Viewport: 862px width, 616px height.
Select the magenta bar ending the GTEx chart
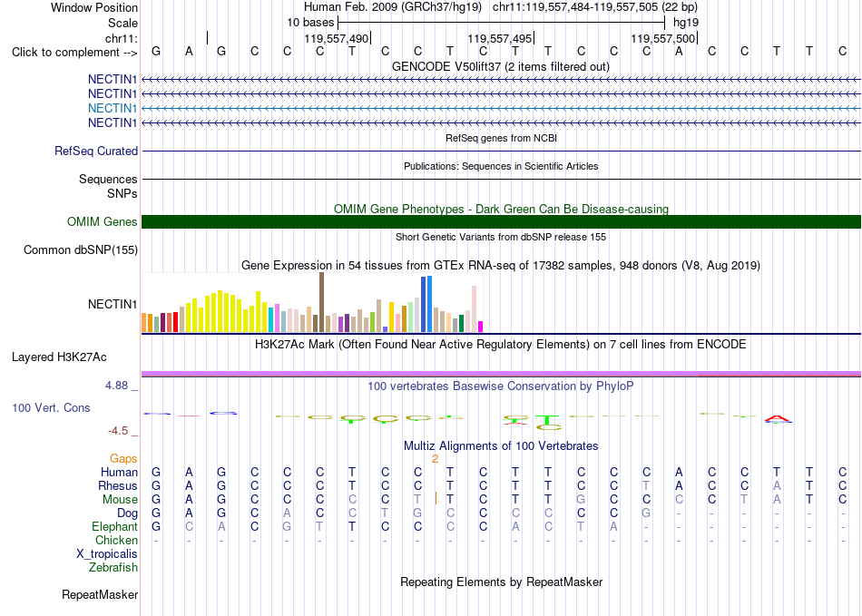pyautogui.click(x=481, y=327)
